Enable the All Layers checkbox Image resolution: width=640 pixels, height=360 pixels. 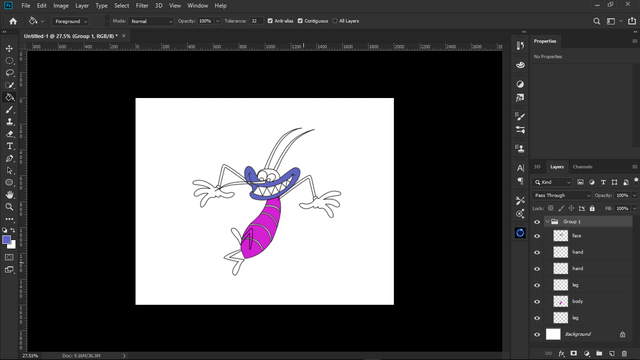[x=335, y=21]
